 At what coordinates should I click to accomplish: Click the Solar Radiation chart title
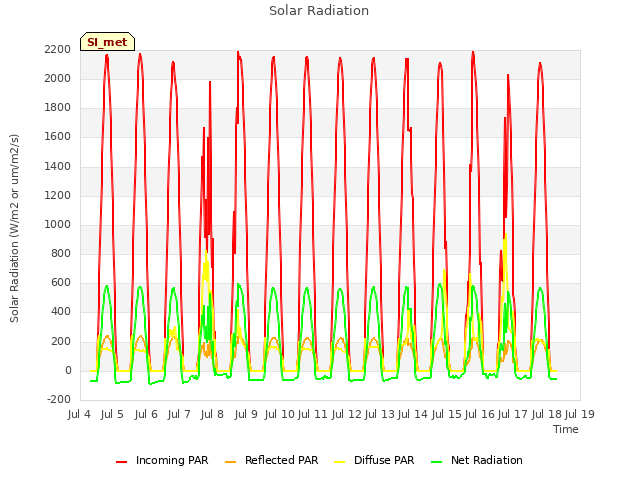[319, 11]
